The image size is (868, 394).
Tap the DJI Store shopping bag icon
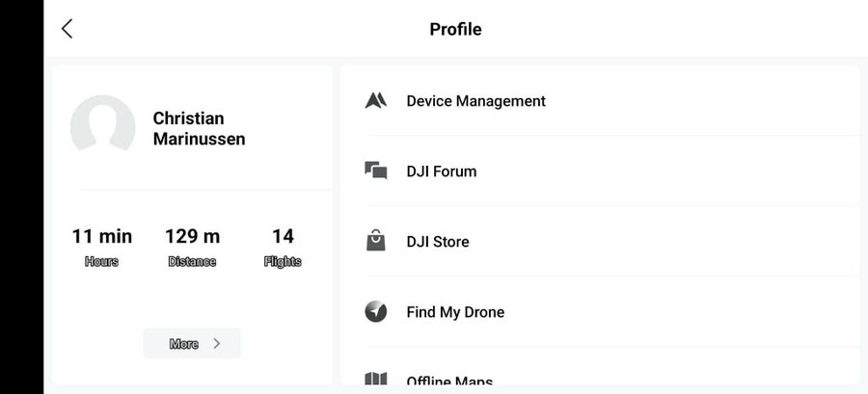376,241
